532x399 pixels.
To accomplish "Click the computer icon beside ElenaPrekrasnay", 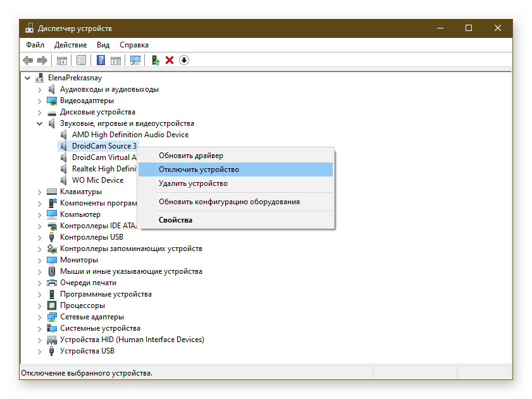I will pos(40,78).
